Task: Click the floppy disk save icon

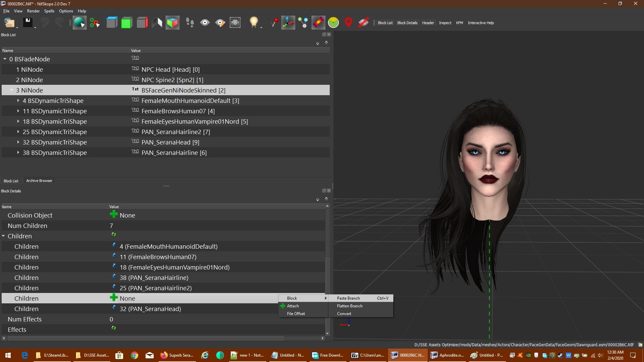Action: 28,22
